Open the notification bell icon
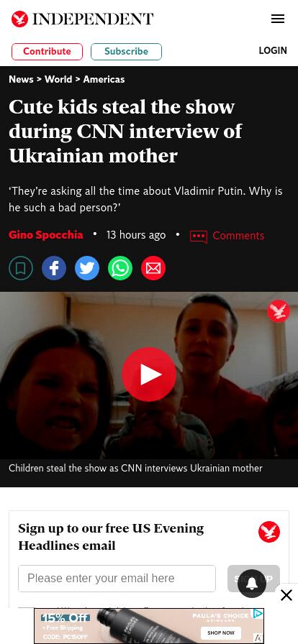This screenshot has width=298, height=644. pyautogui.click(x=252, y=583)
